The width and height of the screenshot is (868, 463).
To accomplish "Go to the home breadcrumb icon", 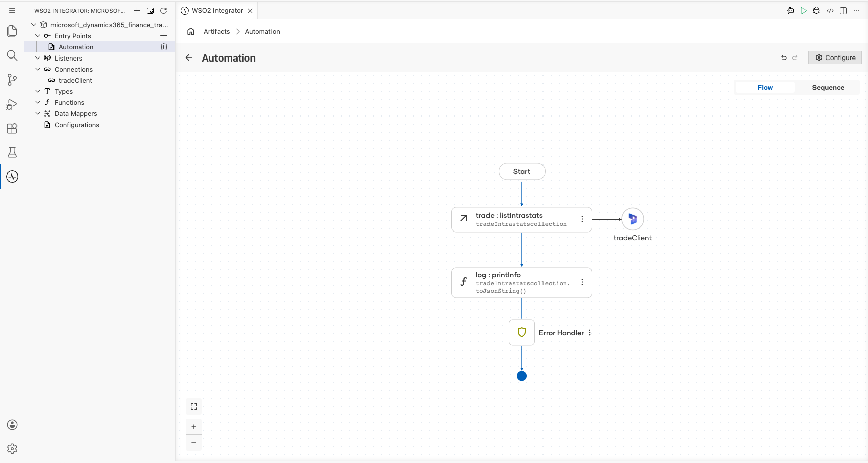I will click(x=191, y=31).
